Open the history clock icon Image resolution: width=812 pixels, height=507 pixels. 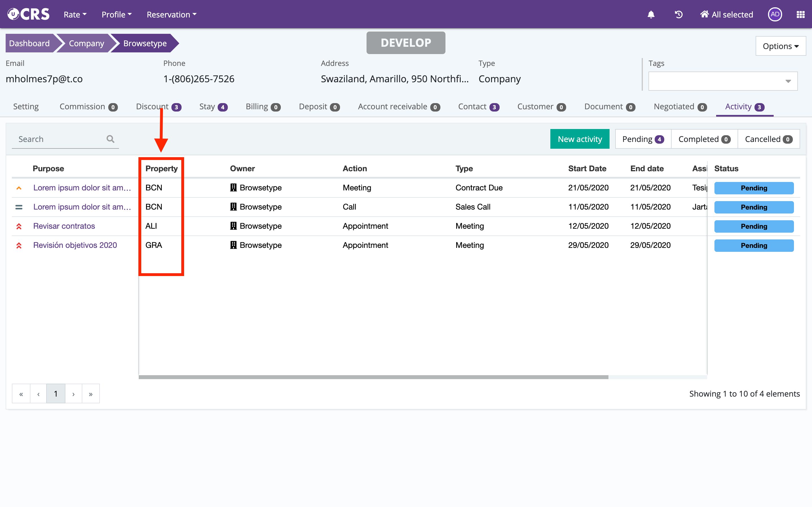pyautogui.click(x=678, y=14)
